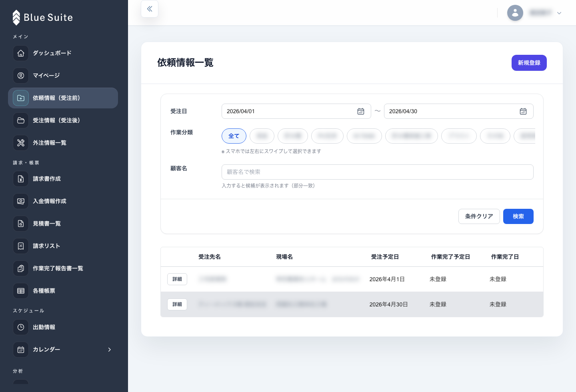Open 入金情報作成 using its payment icon
The height and width of the screenshot is (392, 576).
click(21, 201)
